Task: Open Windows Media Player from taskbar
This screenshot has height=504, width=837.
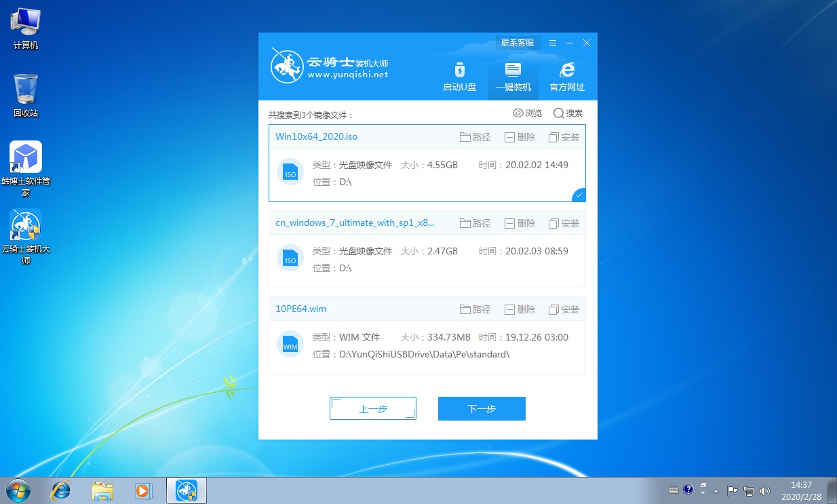Action: point(143,490)
